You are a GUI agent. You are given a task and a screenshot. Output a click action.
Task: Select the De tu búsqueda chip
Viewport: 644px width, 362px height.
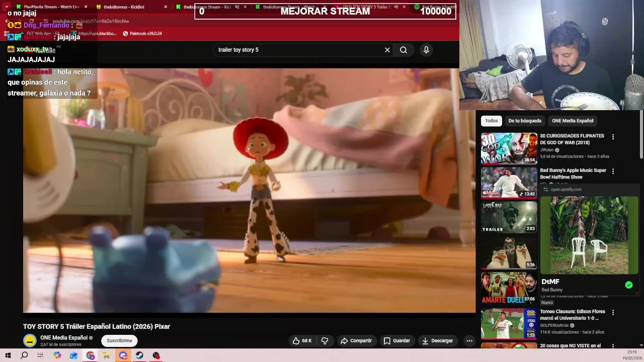coord(525,121)
